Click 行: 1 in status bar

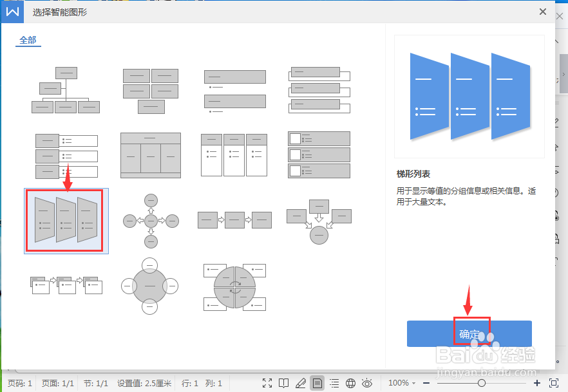[x=190, y=384]
